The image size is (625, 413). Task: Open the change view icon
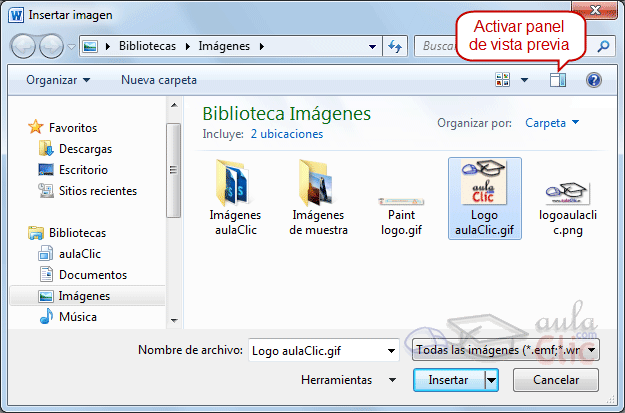point(503,80)
